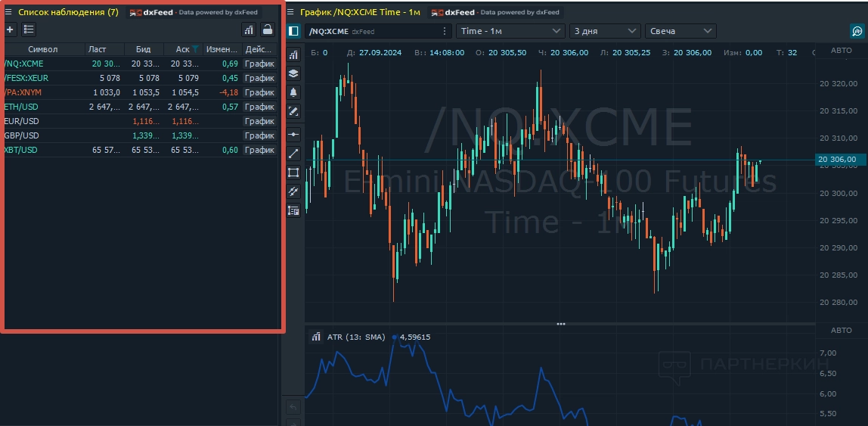Open symbol options three-dot menu

[x=445, y=31]
